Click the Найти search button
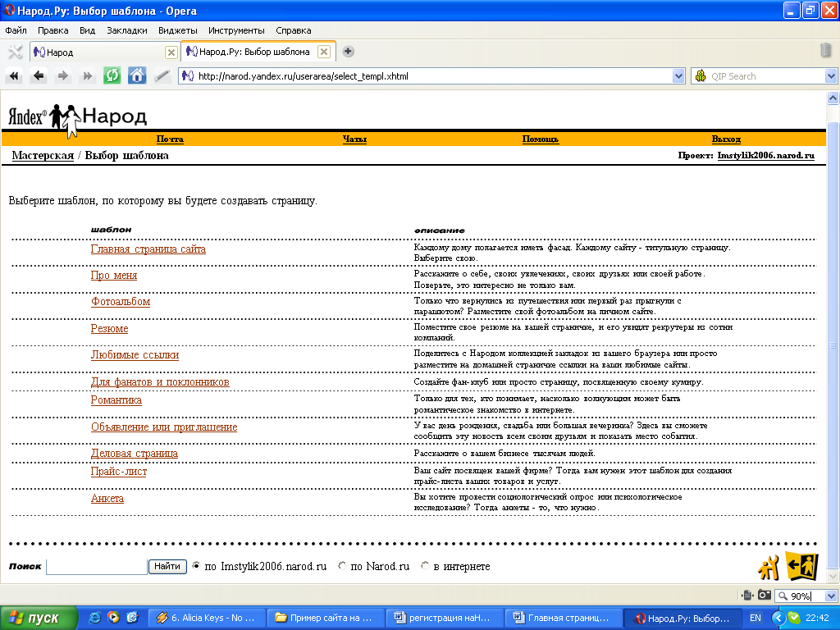840x630 pixels. (167, 566)
